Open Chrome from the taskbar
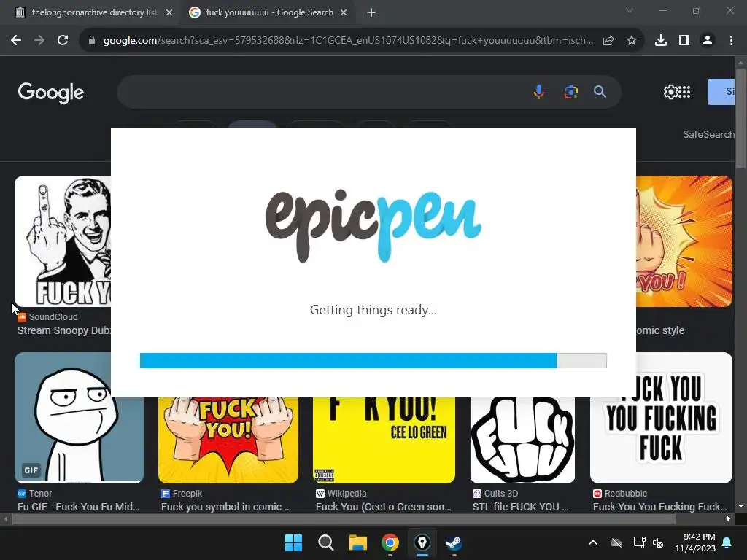This screenshot has height=560, width=747. (390, 542)
